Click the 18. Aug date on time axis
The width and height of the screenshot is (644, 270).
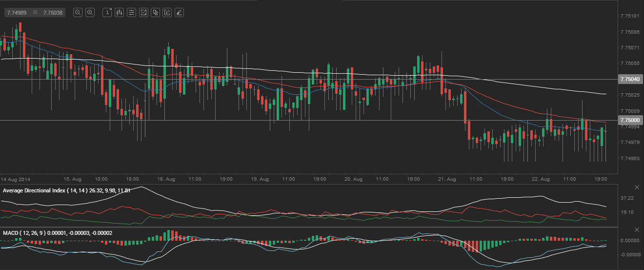(x=166, y=179)
